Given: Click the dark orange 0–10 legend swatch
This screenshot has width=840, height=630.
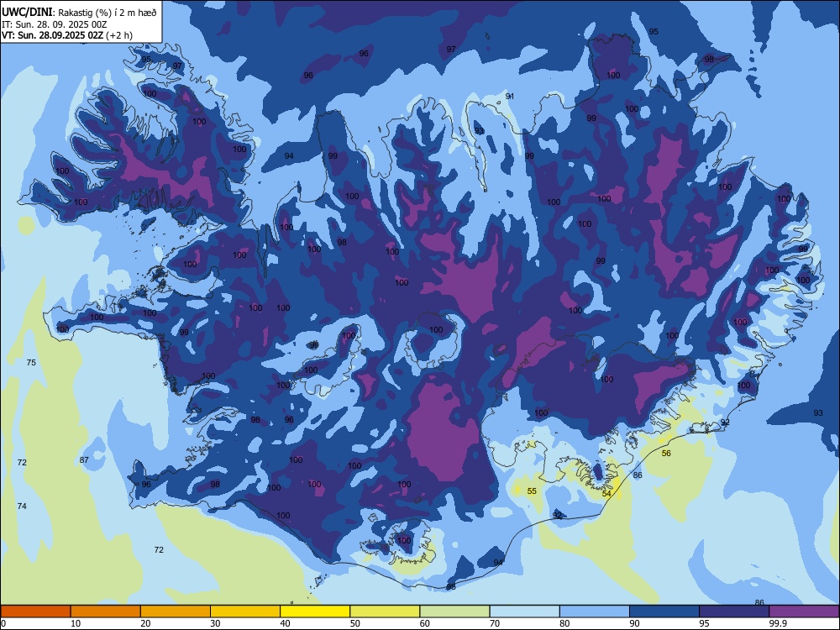Looking at the screenshot, I should 35,612.
